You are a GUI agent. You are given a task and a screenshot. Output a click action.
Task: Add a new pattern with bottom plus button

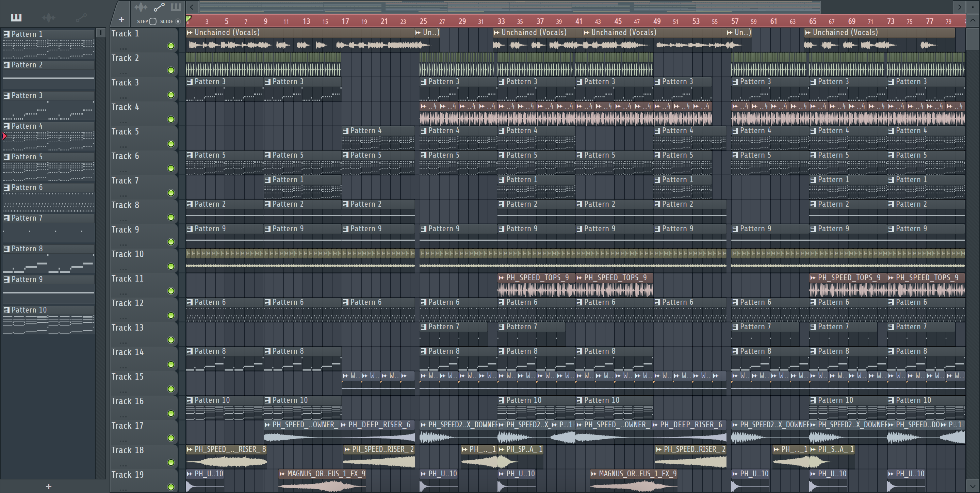point(48,486)
